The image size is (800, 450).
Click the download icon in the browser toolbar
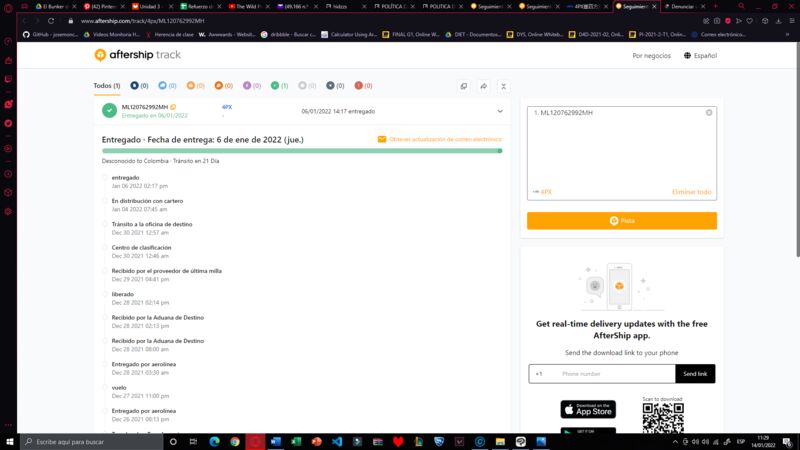pos(778,21)
